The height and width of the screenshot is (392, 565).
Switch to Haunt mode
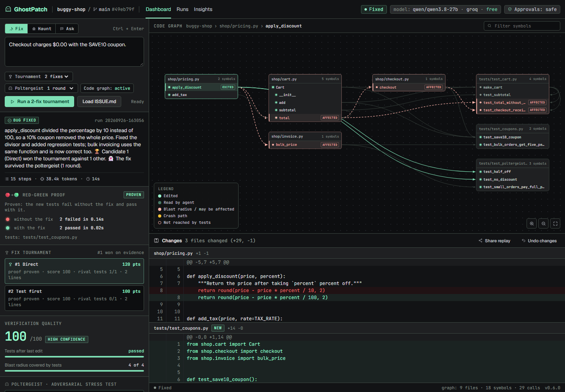pyautogui.click(x=42, y=29)
